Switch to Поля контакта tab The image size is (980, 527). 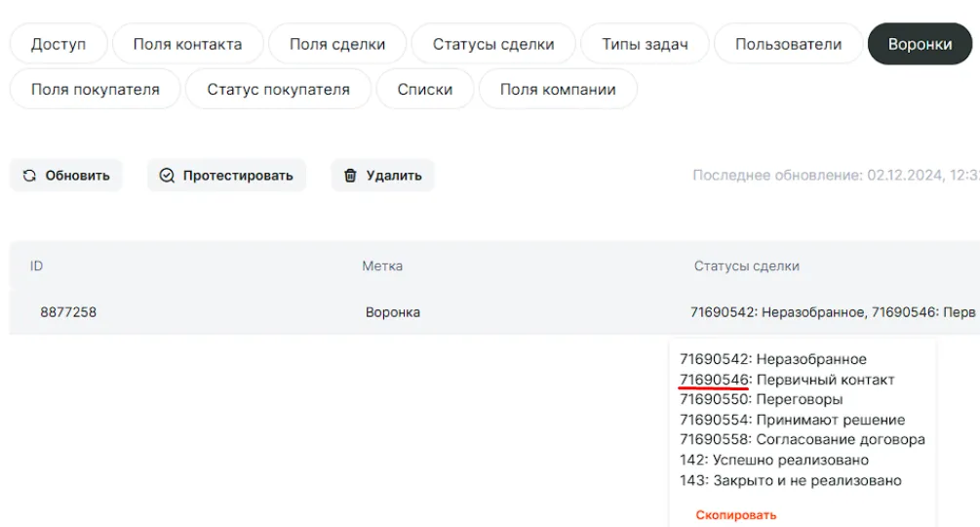click(187, 44)
